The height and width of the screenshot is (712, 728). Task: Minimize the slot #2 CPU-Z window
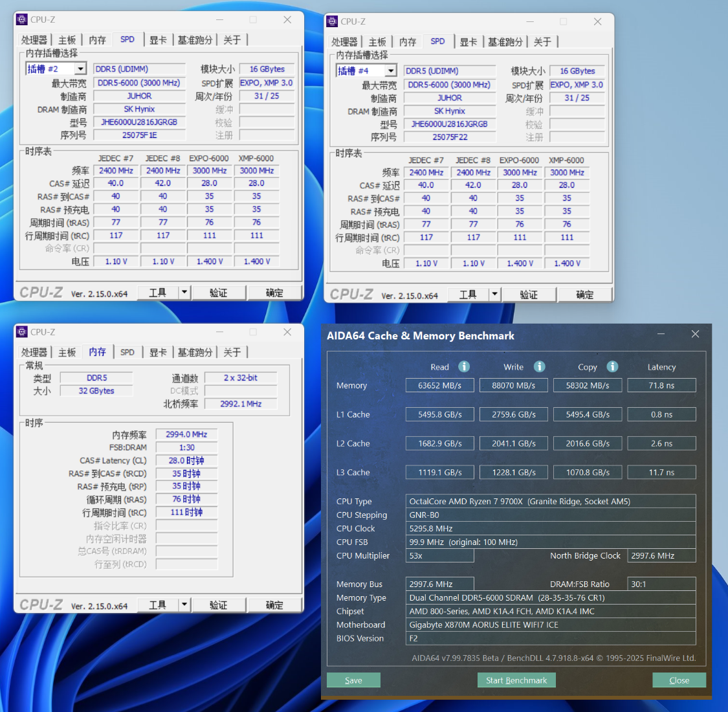[x=219, y=19]
